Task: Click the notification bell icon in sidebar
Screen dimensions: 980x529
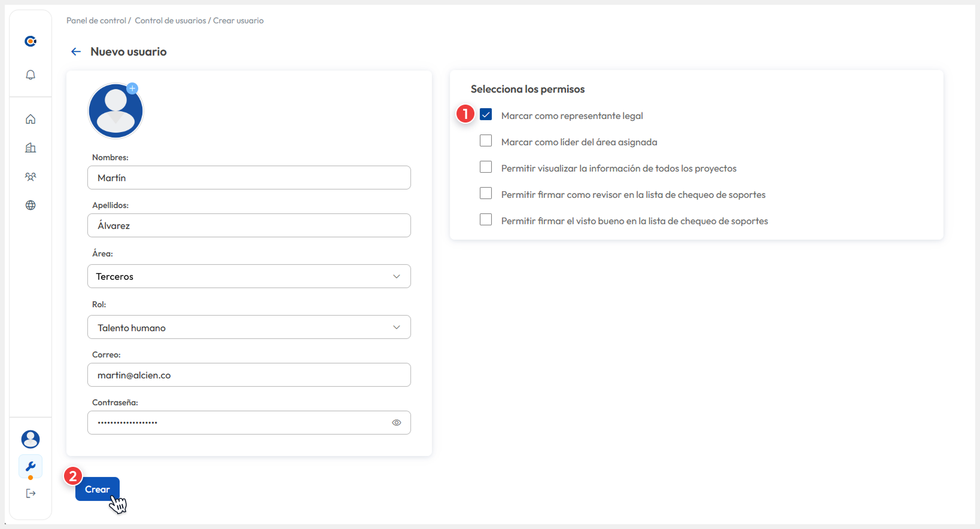Action: click(x=31, y=75)
